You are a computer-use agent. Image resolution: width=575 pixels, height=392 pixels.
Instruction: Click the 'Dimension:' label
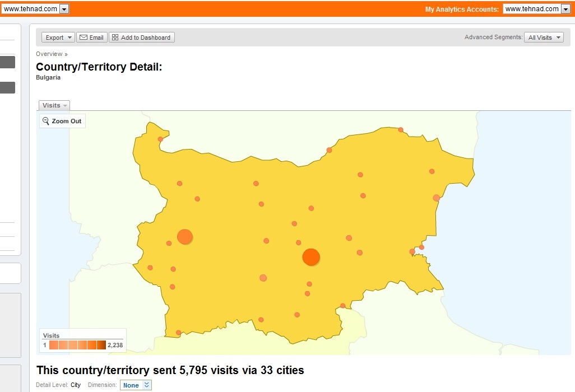(103, 385)
